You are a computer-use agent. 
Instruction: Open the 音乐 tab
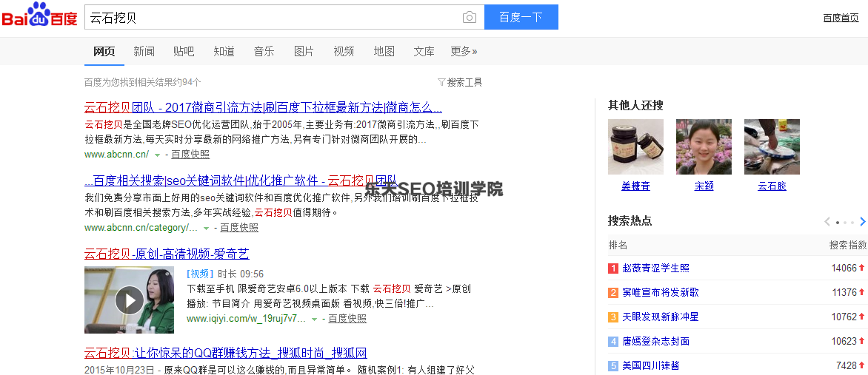pos(264,52)
